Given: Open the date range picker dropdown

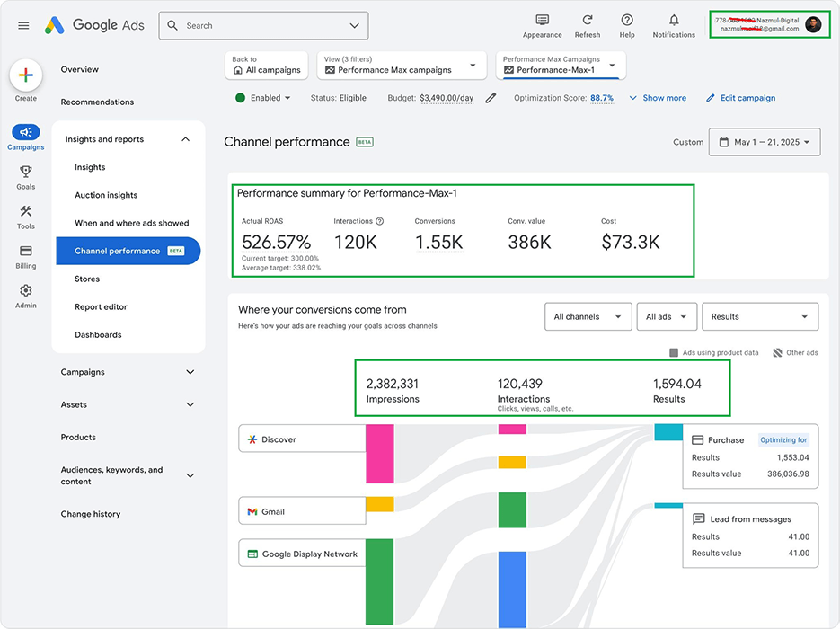Looking at the screenshot, I should click(764, 142).
